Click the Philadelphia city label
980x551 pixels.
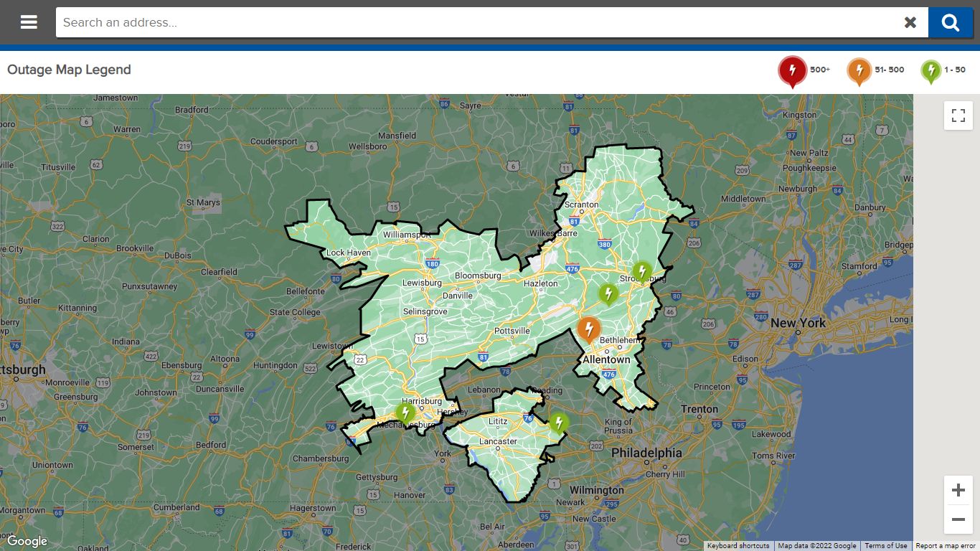(646, 453)
